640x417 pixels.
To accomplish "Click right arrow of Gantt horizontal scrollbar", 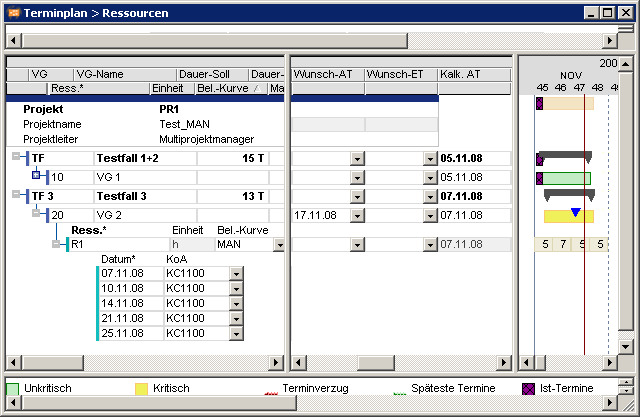I will click(x=610, y=362).
